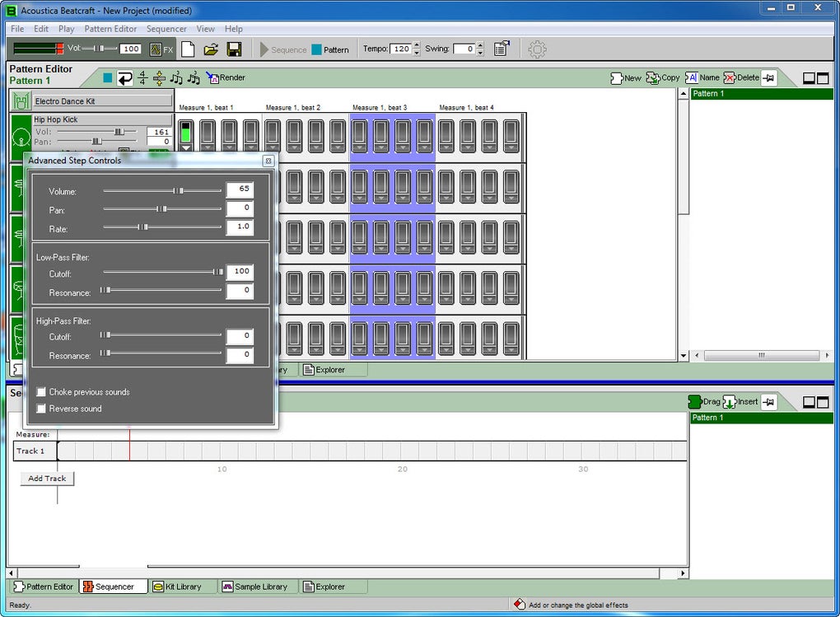Viewport: 840px width, 617px height.
Task: Close the Advanced Step Controls panel
Action: pyautogui.click(x=268, y=161)
